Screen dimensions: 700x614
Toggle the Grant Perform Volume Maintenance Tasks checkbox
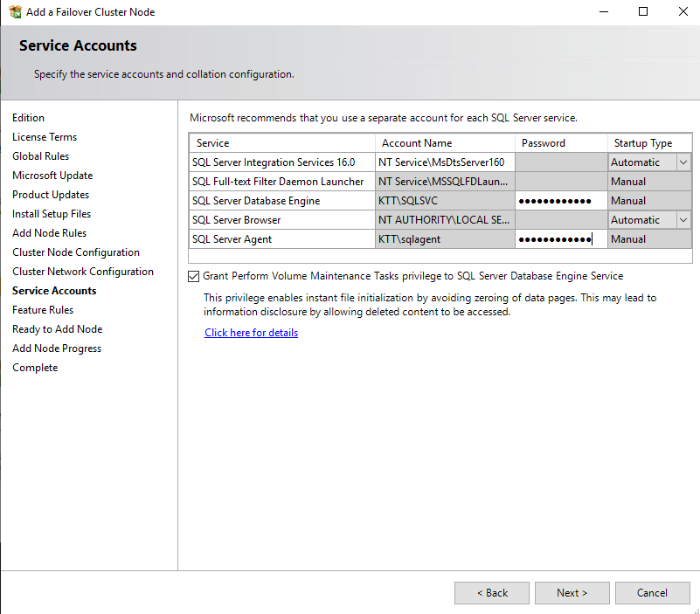pyautogui.click(x=193, y=277)
